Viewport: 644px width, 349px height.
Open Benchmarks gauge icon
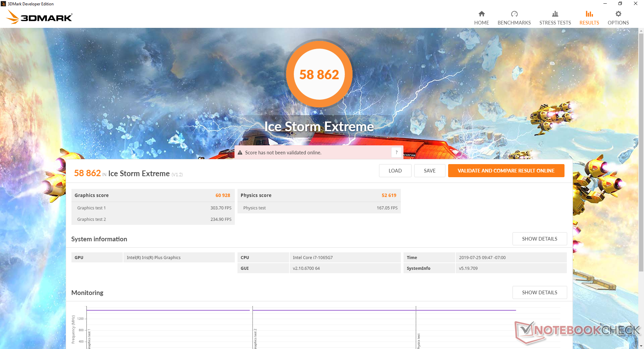tap(514, 14)
